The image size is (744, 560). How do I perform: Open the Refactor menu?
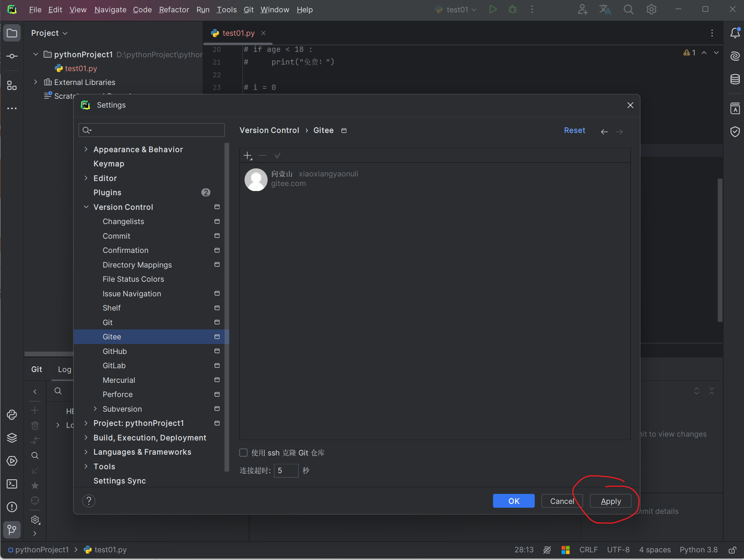click(174, 10)
